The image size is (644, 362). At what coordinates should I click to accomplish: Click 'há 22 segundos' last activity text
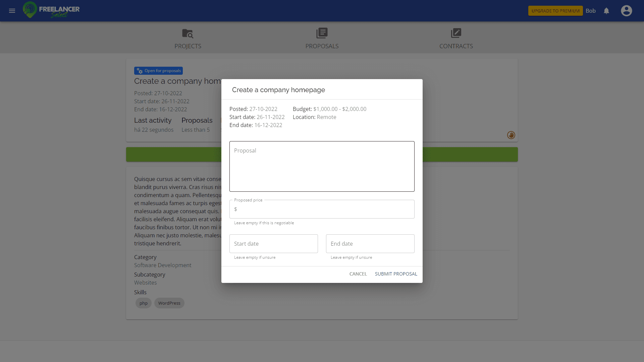[x=154, y=130]
